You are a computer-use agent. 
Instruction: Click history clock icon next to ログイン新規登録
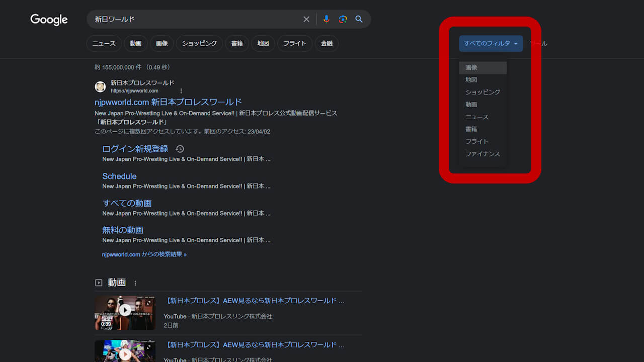coord(180,149)
